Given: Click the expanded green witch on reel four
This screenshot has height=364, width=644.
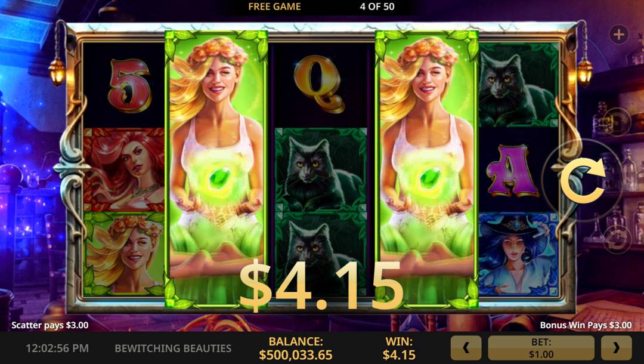Looking at the screenshot, I should click(x=427, y=169).
